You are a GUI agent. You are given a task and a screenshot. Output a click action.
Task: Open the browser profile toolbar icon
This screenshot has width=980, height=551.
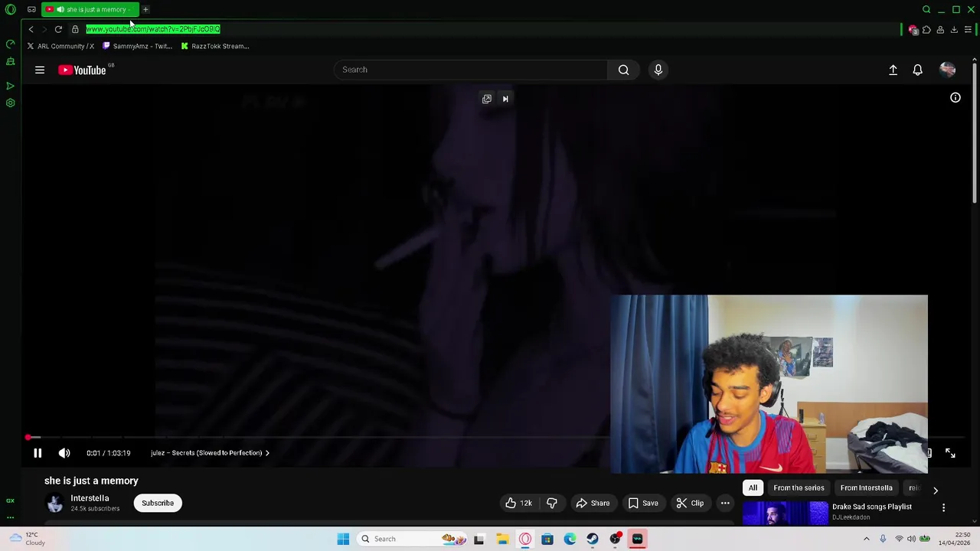point(940,30)
